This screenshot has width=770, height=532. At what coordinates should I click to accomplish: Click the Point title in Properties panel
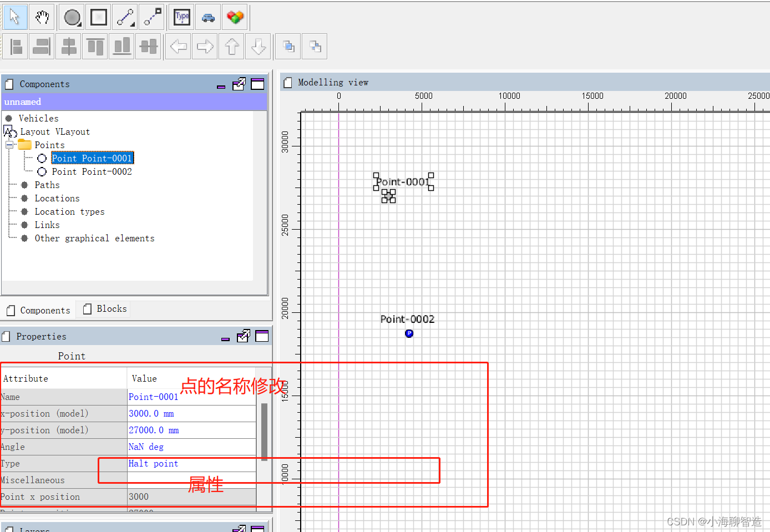pyautogui.click(x=72, y=356)
